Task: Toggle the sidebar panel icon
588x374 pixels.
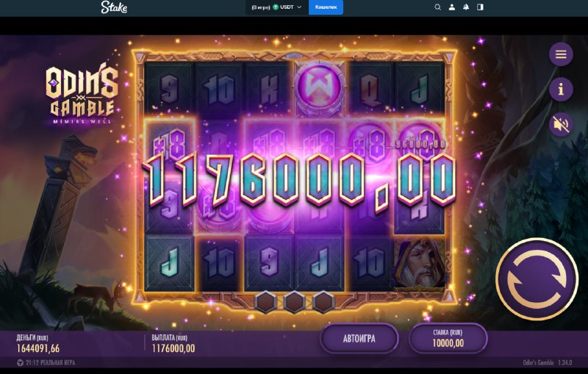Action: point(480,7)
